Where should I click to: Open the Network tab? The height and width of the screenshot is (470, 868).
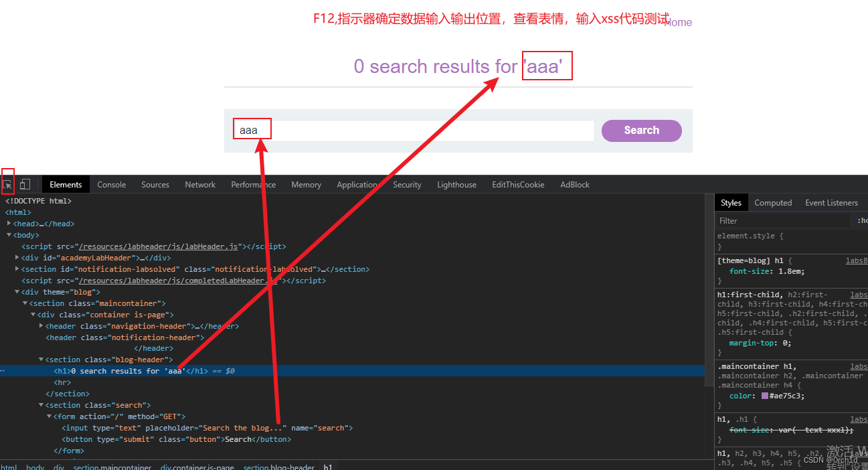point(200,185)
